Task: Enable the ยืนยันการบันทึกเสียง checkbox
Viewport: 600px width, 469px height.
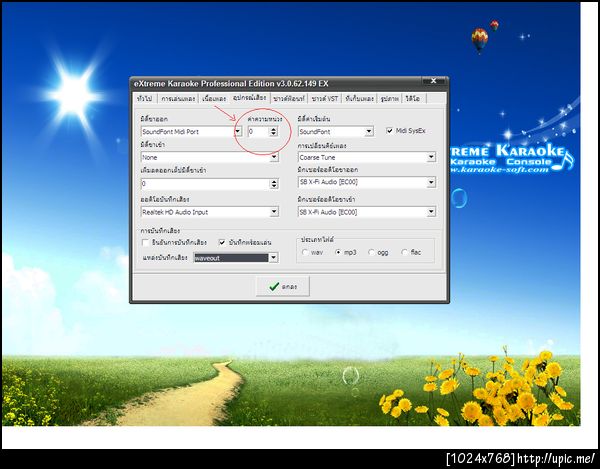Action: [x=145, y=243]
